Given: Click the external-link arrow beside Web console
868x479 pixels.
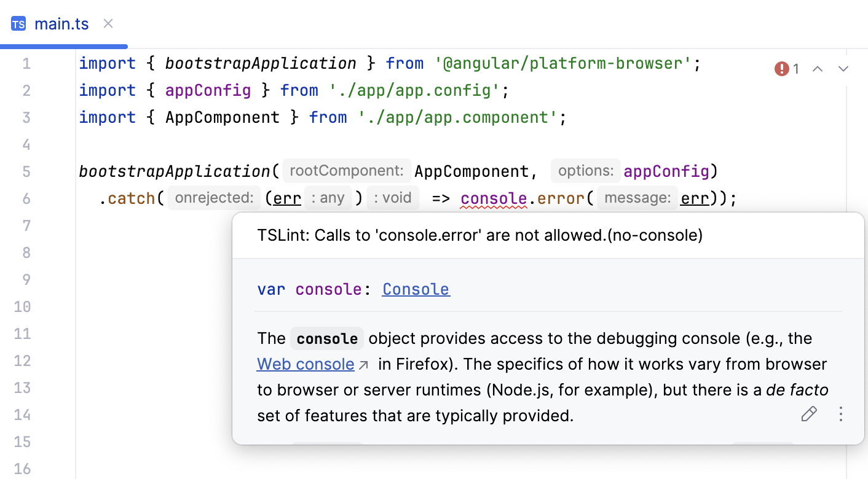Looking at the screenshot, I should coord(363,364).
